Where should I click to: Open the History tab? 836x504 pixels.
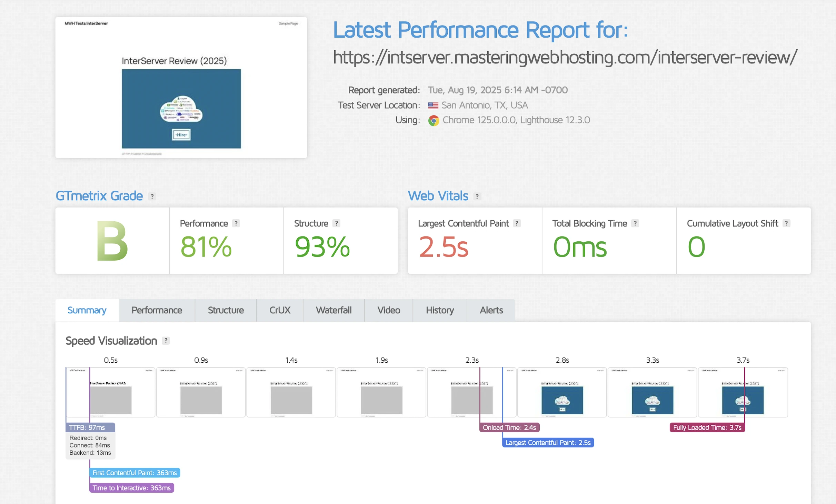coord(440,310)
